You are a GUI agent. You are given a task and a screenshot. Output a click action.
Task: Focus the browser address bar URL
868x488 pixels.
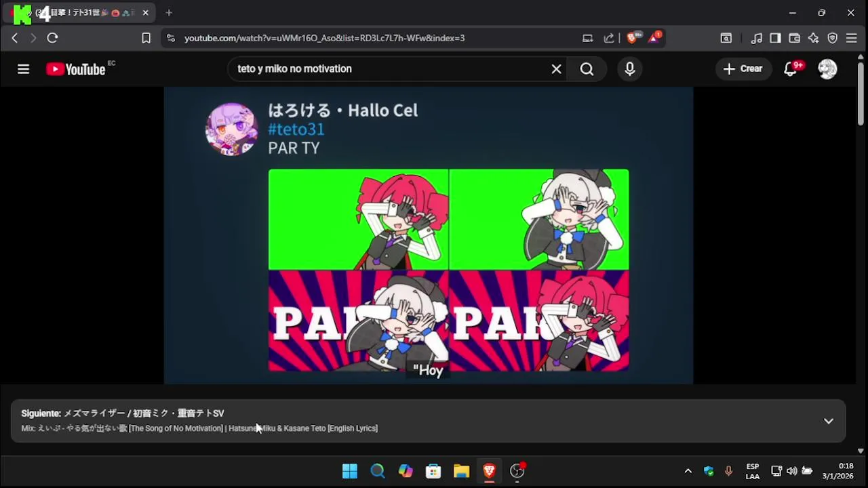(324, 38)
